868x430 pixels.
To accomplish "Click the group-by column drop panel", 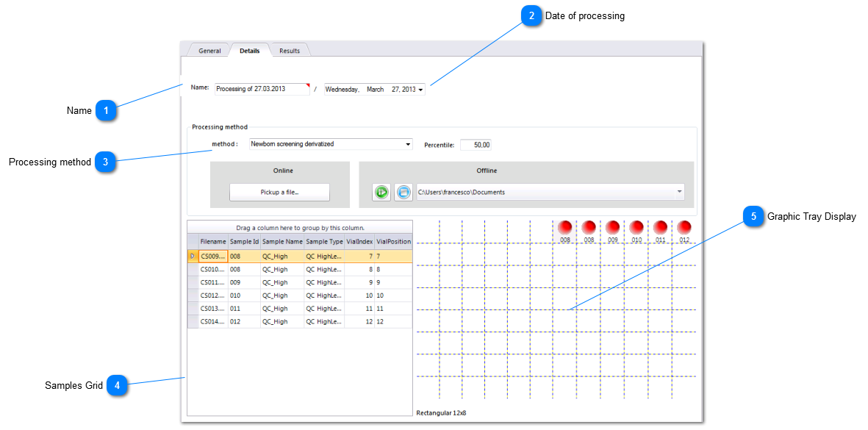I will pos(300,227).
